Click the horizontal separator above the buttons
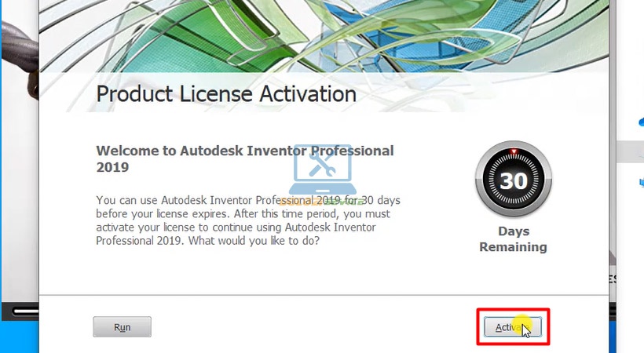This screenshot has height=353, width=644. 324,295
